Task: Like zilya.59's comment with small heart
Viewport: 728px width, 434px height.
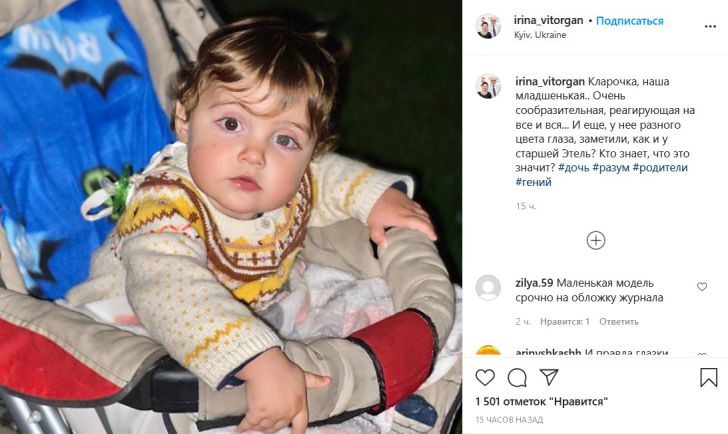Action: 702,287
